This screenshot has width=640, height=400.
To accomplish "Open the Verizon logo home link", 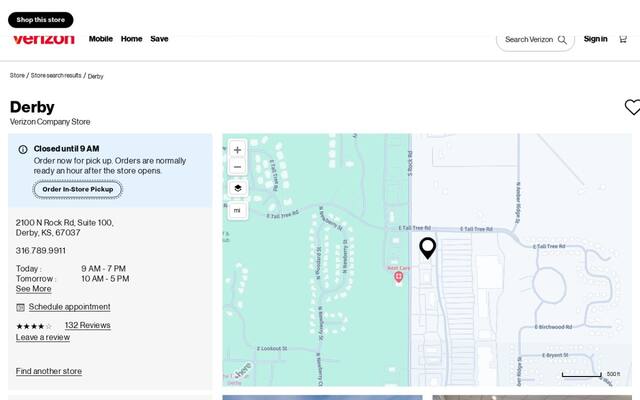I will click(44, 40).
